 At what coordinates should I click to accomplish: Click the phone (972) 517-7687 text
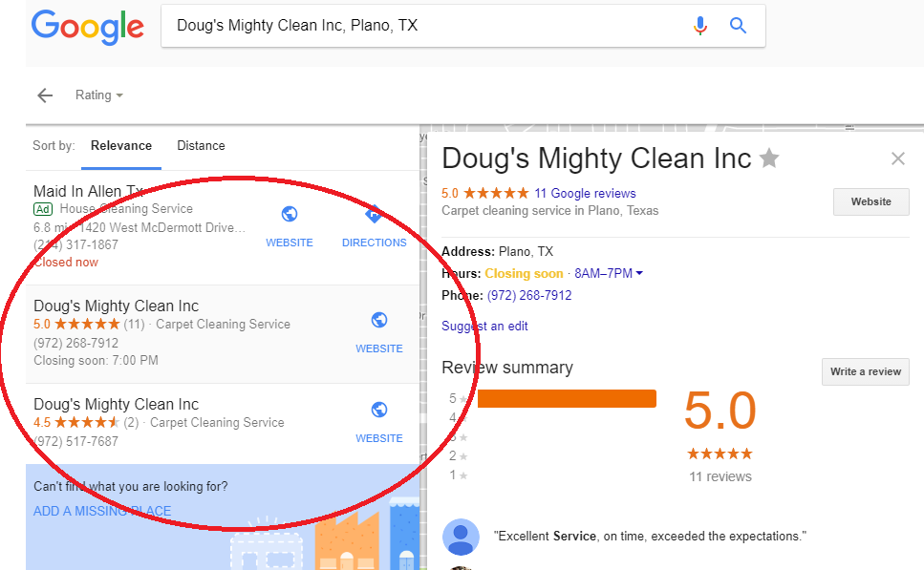[76, 442]
